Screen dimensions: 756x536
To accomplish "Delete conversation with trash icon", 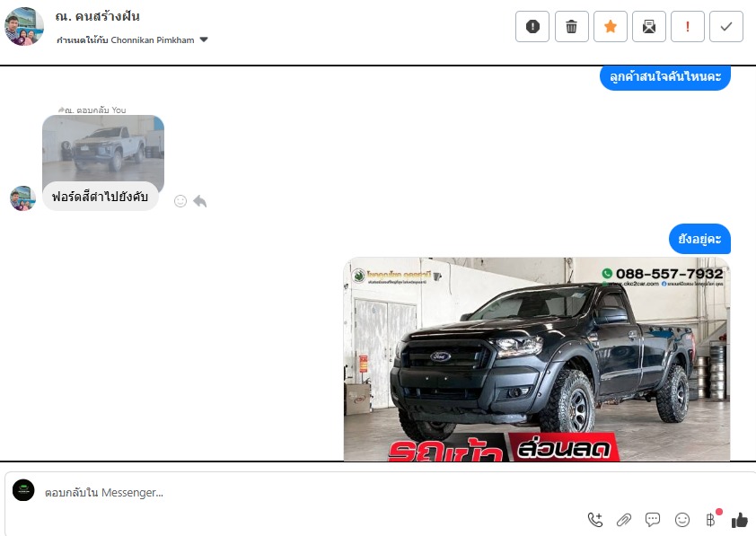I will click(x=571, y=27).
